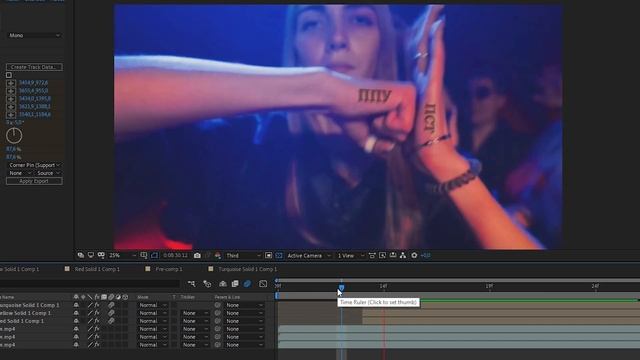Toggle motion blur switch for Red Solid 1 Comp 1

tap(111, 321)
